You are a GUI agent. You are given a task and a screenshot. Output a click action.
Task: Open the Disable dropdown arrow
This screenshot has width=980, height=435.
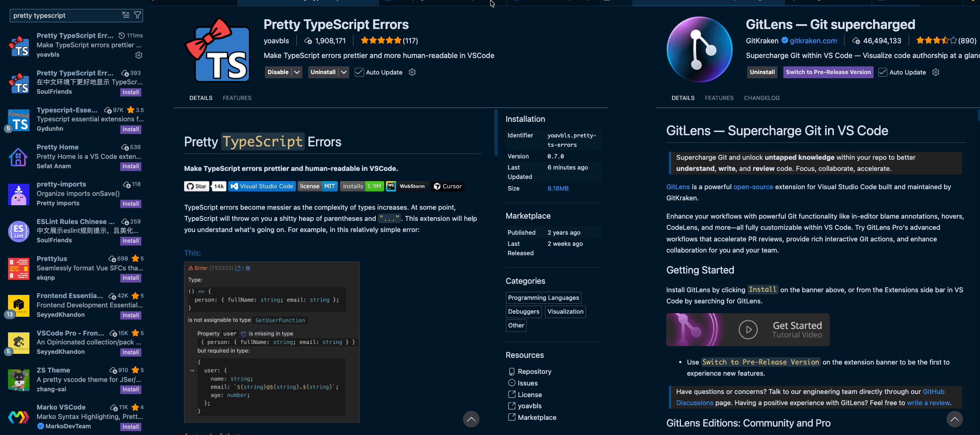pyautogui.click(x=296, y=72)
